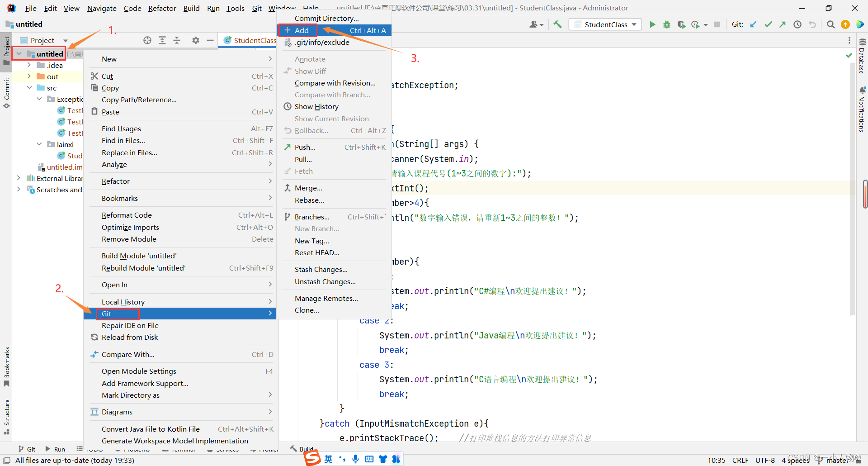868x466 pixels.
Task: Choose Commit Directory... menu item
Action: click(x=334, y=18)
